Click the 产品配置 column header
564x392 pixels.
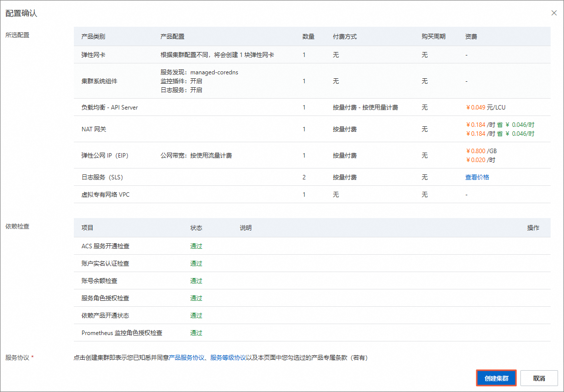(172, 36)
